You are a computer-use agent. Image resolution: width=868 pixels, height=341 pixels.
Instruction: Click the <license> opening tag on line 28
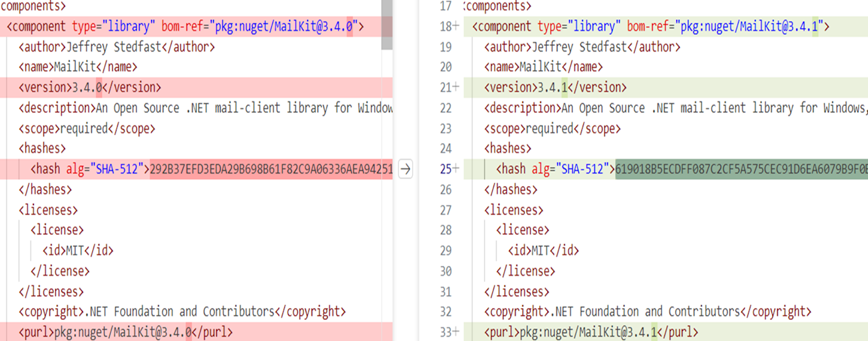click(x=523, y=230)
